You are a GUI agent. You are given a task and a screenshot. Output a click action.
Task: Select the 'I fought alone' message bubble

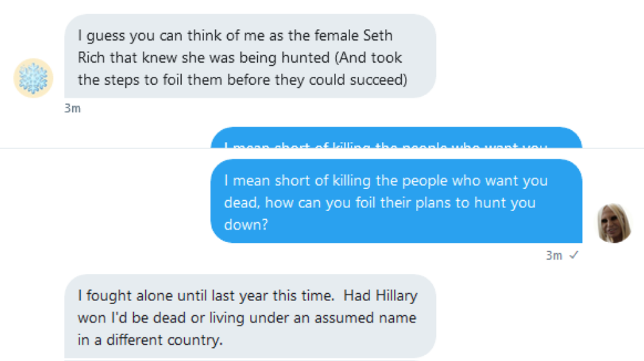point(250,316)
